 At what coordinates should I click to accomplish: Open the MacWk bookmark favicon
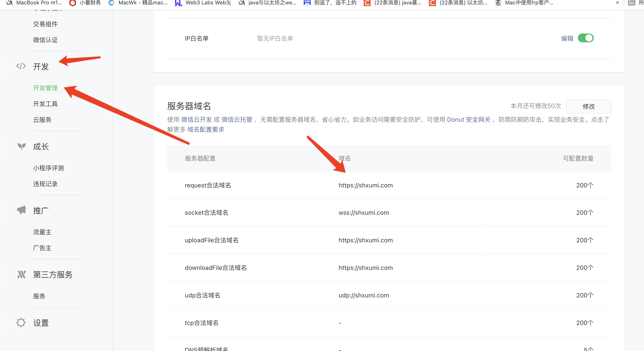pyautogui.click(x=112, y=3)
